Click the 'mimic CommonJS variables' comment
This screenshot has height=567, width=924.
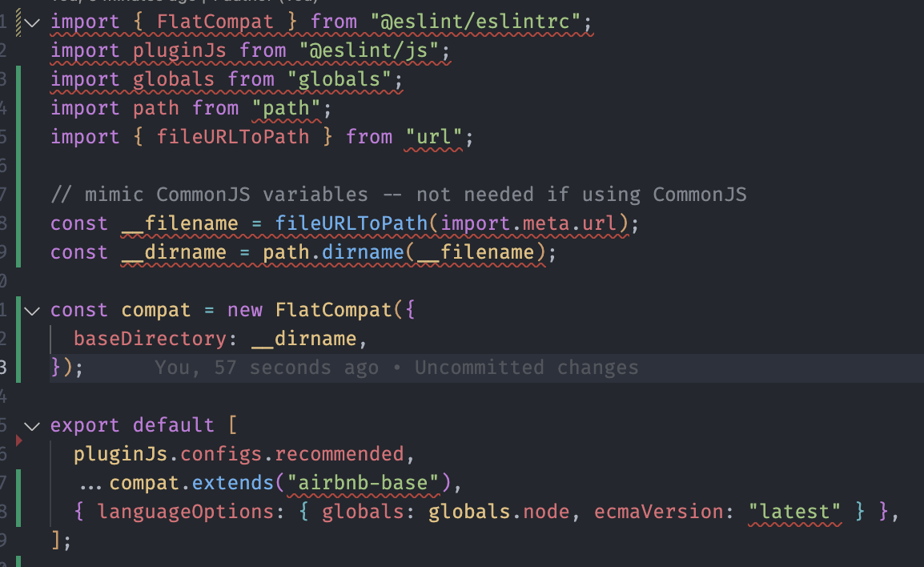(x=399, y=195)
